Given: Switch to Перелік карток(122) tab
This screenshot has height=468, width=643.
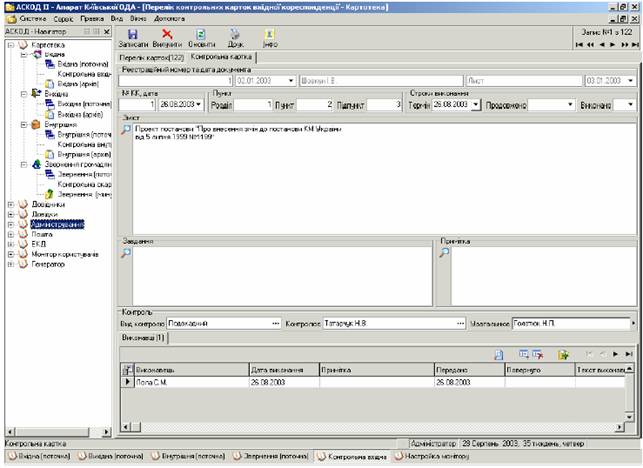Looking at the screenshot, I should tap(153, 58).
